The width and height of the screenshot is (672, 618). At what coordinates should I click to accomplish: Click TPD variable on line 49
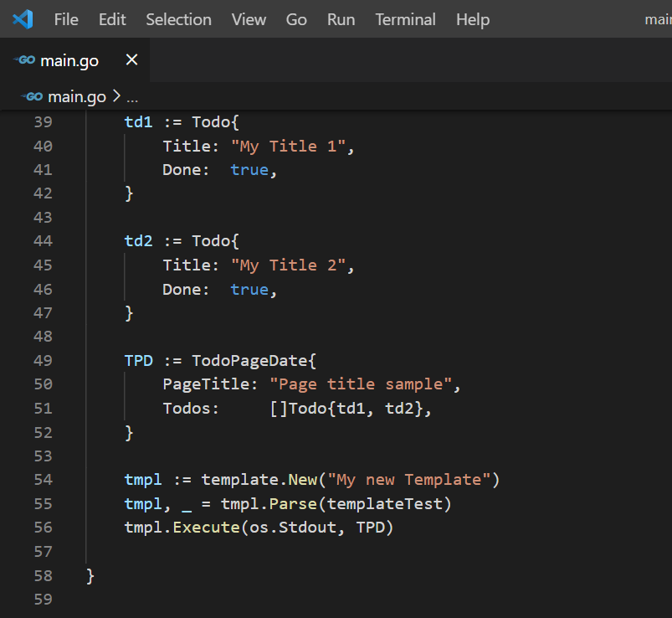coord(138,361)
